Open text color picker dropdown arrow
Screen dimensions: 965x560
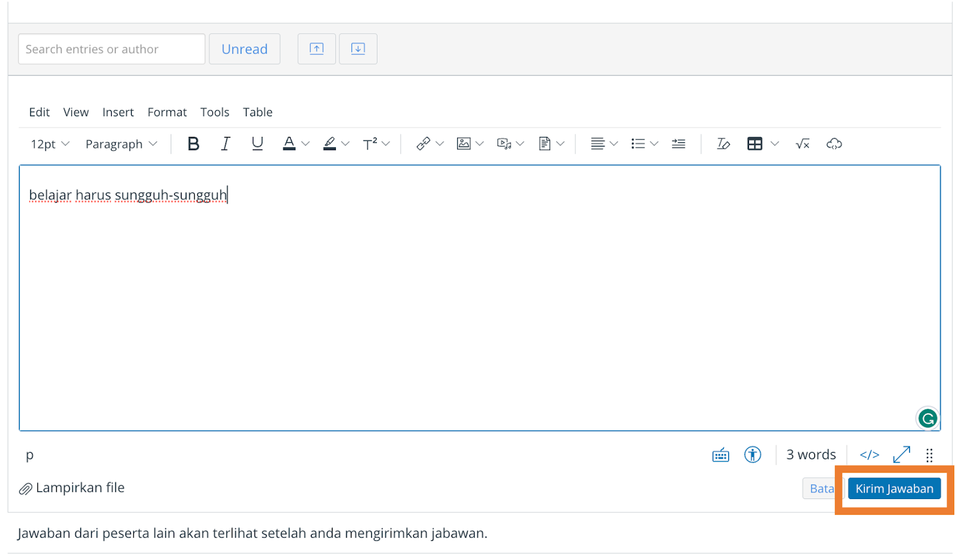coord(306,143)
